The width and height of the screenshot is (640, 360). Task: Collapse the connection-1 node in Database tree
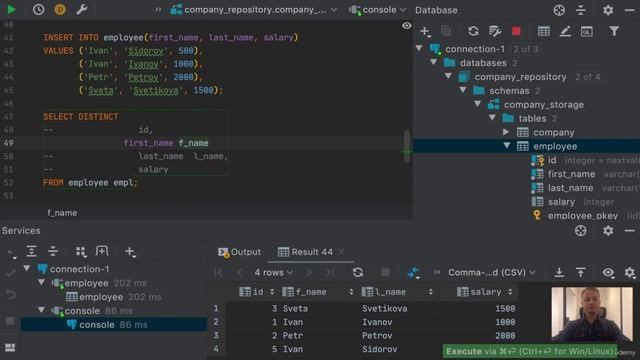419,49
